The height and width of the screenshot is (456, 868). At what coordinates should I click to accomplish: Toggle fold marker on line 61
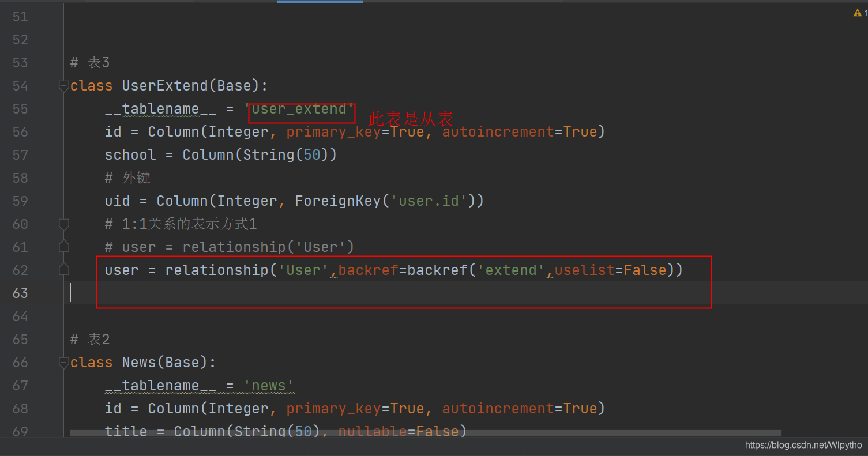[64, 247]
